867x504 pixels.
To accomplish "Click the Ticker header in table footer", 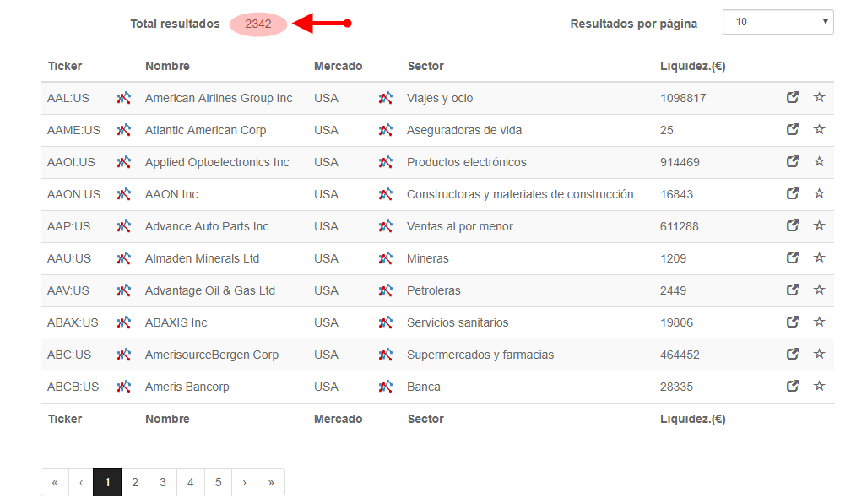I will tap(65, 419).
